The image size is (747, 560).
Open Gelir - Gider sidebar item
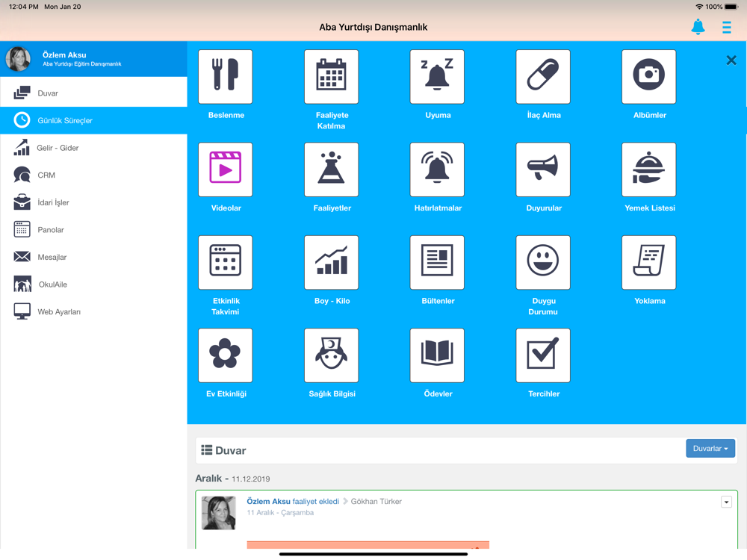coord(93,148)
